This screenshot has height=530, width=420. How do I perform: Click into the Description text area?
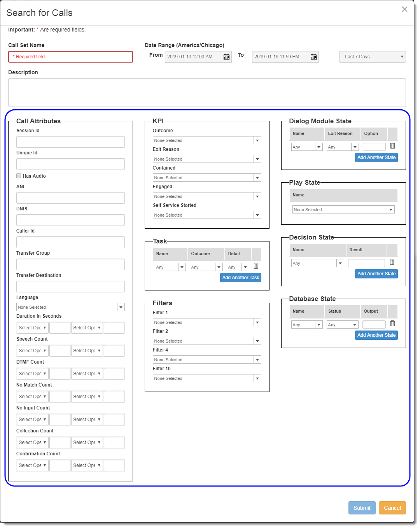pos(207,93)
